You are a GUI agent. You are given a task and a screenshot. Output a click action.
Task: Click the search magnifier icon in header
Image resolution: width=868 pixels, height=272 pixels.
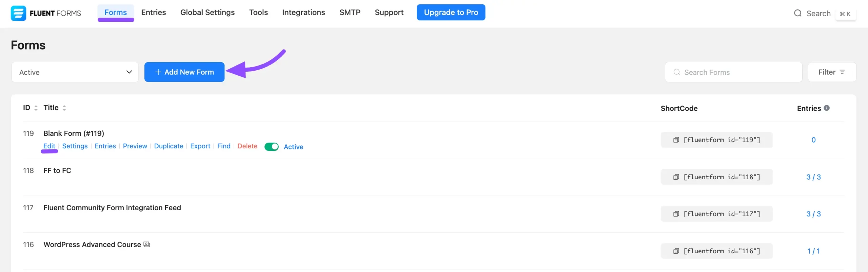(x=797, y=13)
